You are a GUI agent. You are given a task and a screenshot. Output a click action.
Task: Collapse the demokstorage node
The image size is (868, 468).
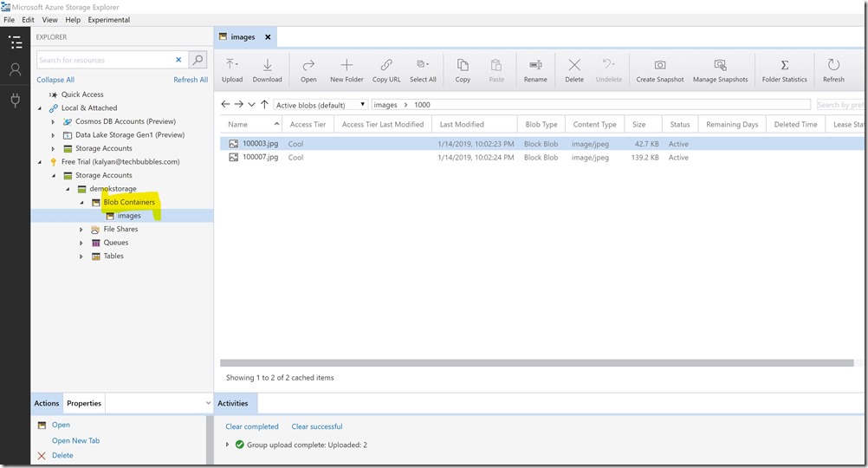(x=68, y=189)
